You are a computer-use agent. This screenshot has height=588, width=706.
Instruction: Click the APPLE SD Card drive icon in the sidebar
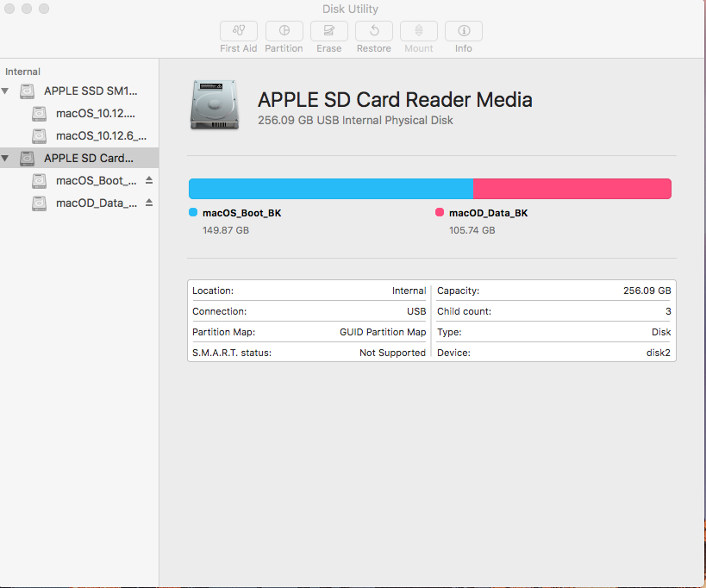point(27,159)
